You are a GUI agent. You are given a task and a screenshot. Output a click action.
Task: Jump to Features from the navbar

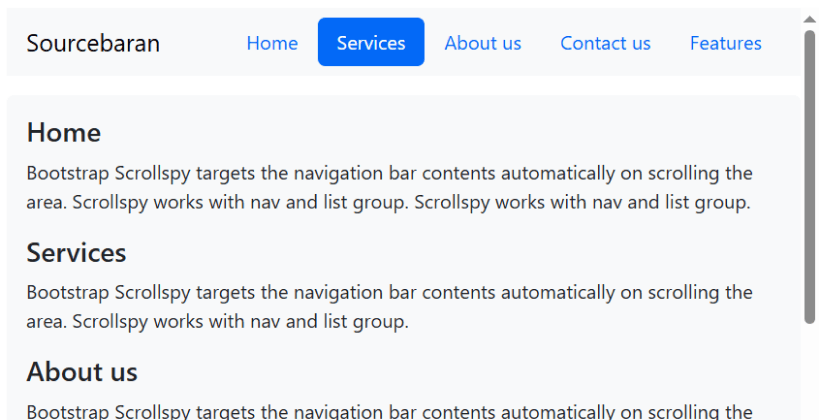(725, 43)
